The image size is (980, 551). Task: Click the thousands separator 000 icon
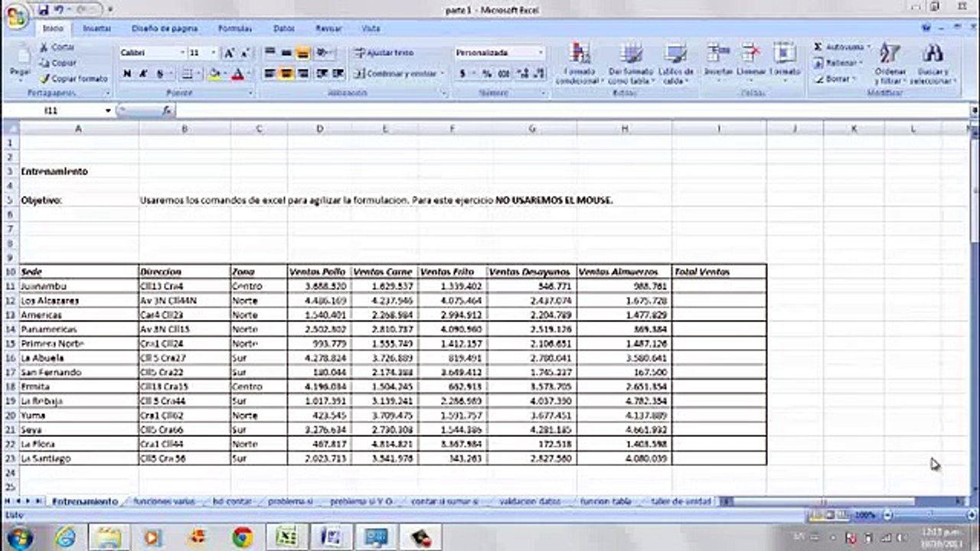tap(503, 73)
